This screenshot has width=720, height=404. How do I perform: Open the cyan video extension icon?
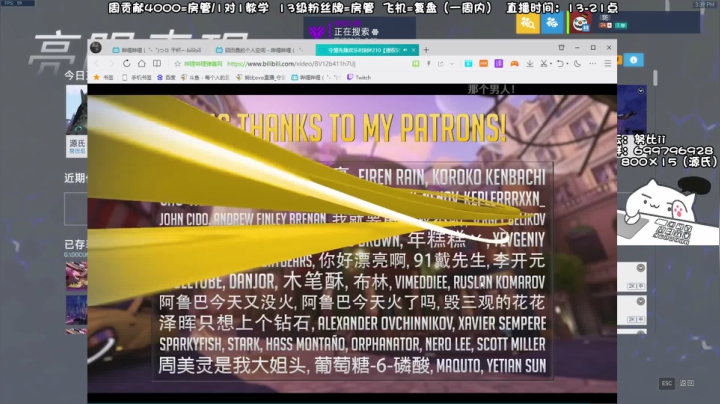[x=468, y=64]
